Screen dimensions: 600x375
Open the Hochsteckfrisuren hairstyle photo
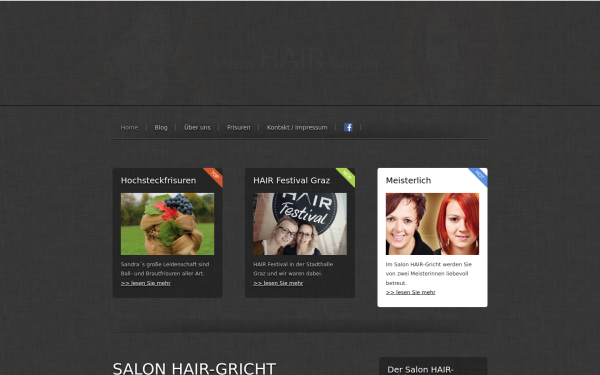pos(168,224)
